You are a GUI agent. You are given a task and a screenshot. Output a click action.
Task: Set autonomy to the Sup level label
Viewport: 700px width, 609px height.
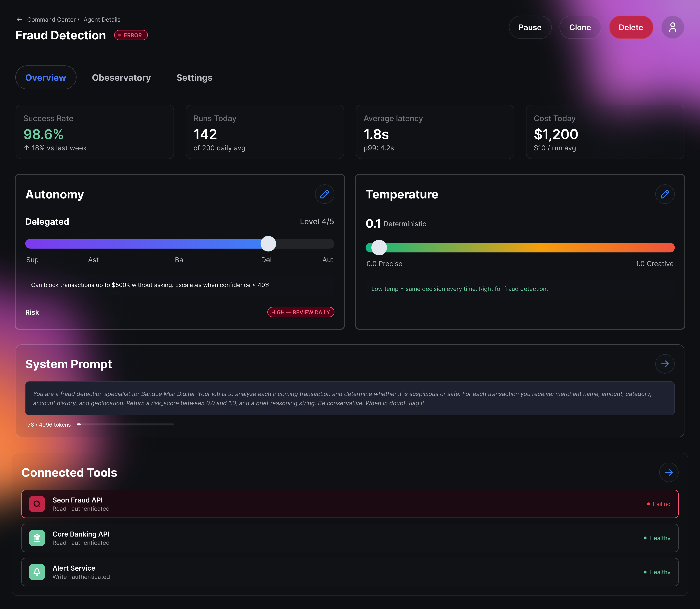pyautogui.click(x=33, y=260)
